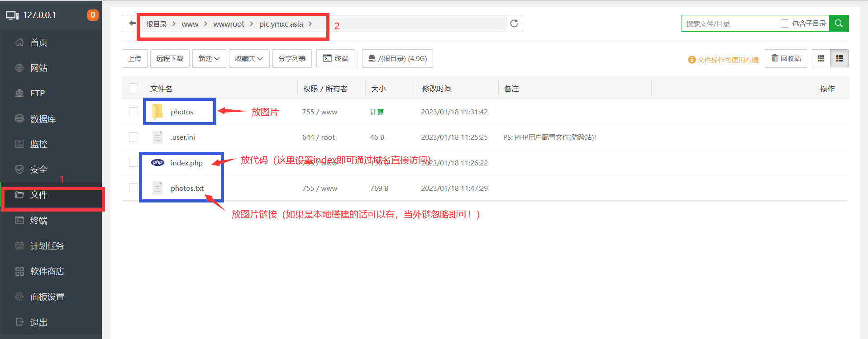868x339 pixels.
Task: Click the 计算 size link for photos
Action: click(x=377, y=112)
